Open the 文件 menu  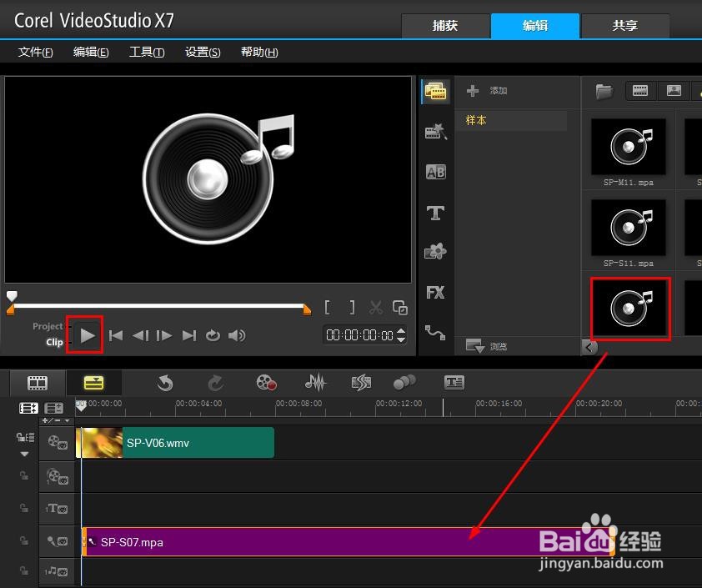point(35,52)
